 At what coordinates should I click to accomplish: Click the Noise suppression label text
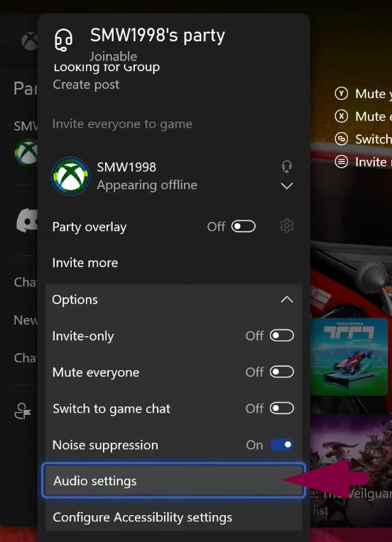coord(105,445)
